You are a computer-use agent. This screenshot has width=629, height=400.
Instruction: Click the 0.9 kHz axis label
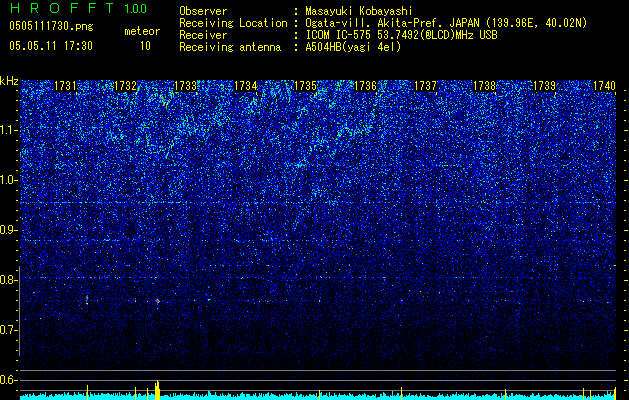pos(9,230)
